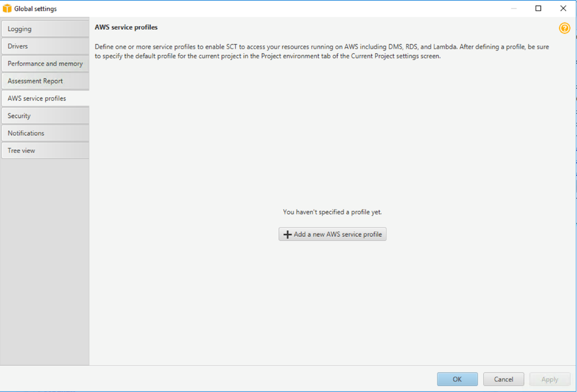
Task: Click the AWS SCT box icon in the title bar
Action: [x=7, y=8]
